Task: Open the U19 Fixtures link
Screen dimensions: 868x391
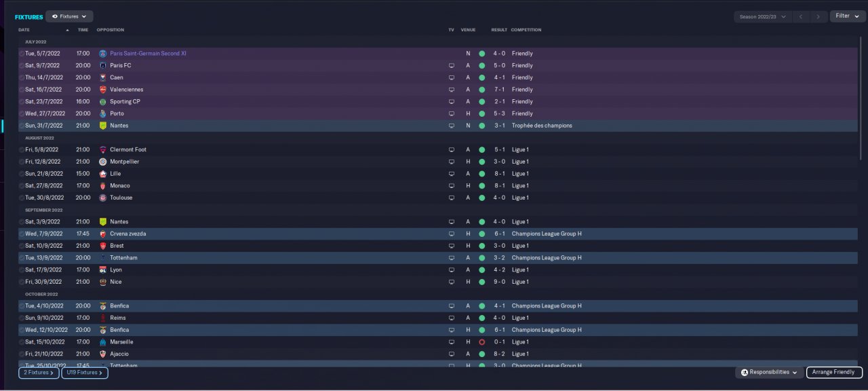Action: [84, 373]
